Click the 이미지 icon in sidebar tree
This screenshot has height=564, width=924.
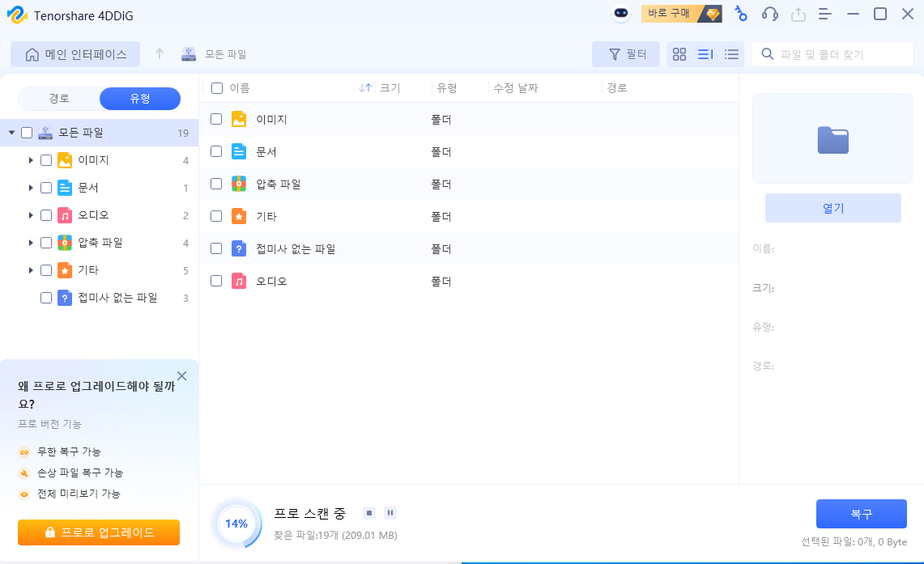pos(65,160)
